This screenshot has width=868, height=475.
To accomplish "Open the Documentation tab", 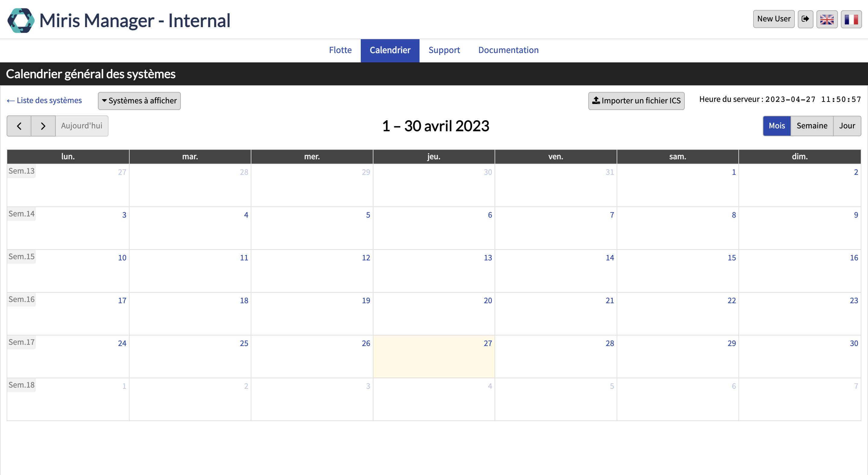I will [x=508, y=50].
